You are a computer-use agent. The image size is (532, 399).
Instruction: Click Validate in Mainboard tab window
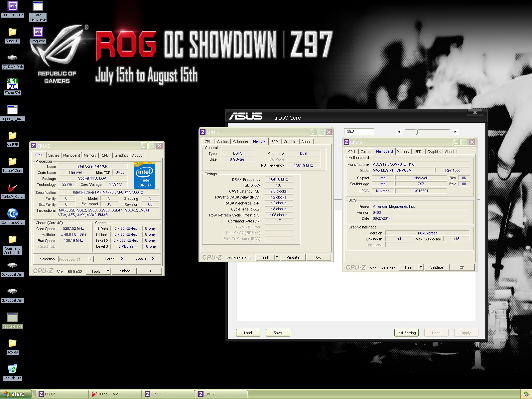point(437,267)
